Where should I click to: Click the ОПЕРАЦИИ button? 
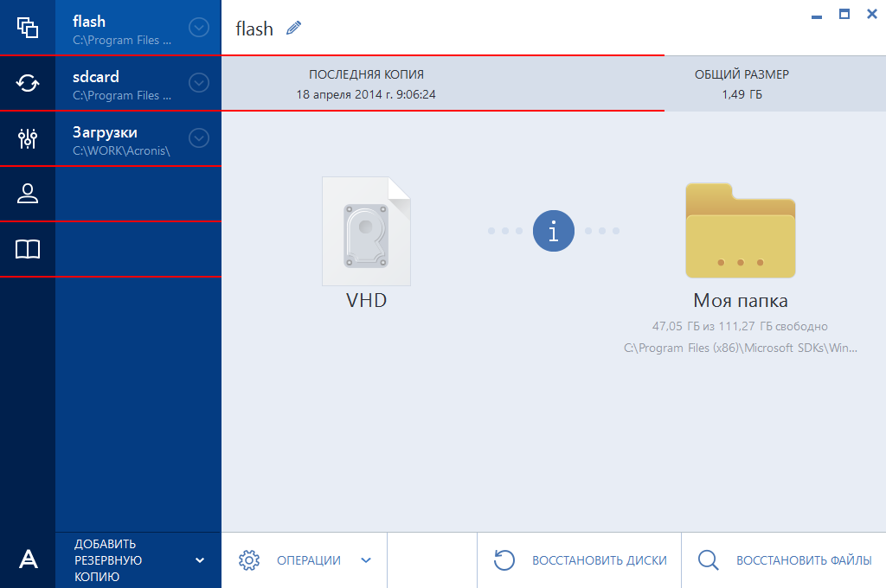coord(304,560)
